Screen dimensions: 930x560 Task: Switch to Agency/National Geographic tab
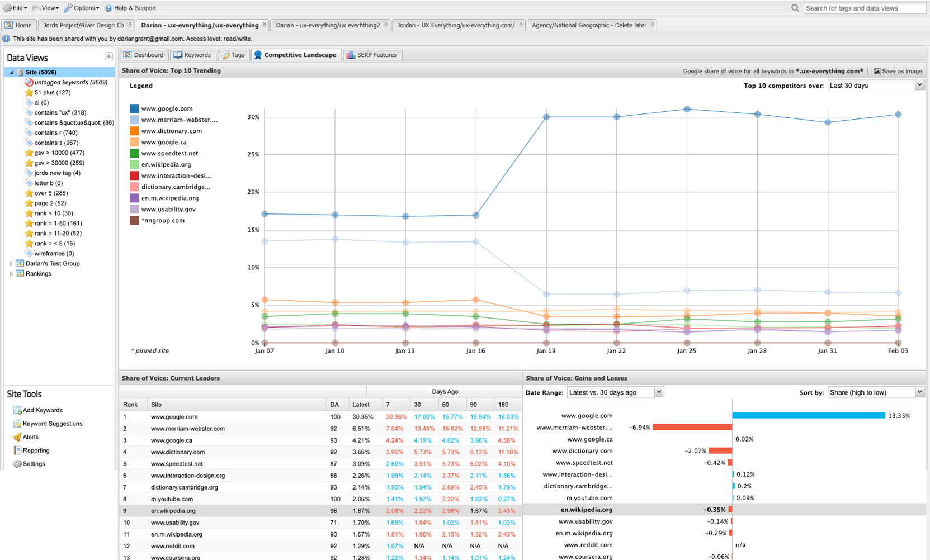pyautogui.click(x=589, y=25)
